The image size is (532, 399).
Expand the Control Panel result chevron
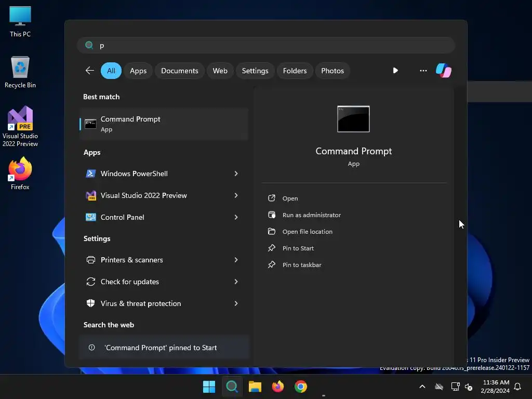point(236,217)
